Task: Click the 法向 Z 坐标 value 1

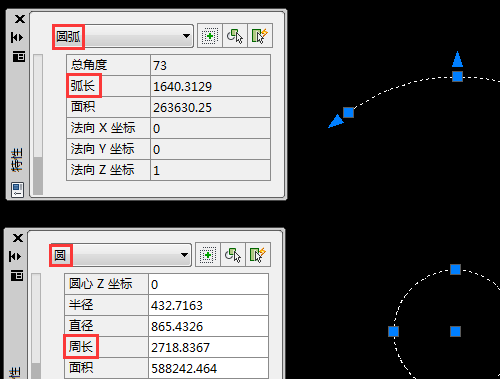Action: [x=210, y=170]
